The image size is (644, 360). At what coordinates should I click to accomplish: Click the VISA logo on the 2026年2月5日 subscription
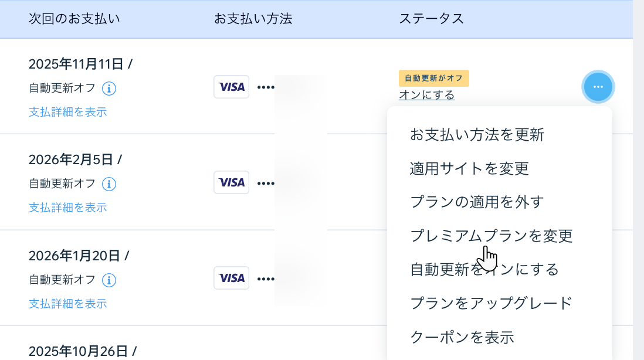click(231, 182)
